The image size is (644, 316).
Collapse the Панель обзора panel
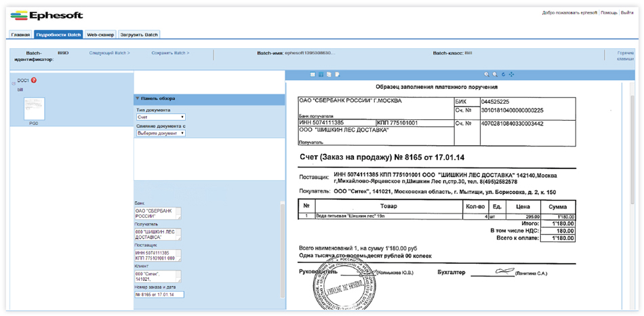(x=138, y=98)
